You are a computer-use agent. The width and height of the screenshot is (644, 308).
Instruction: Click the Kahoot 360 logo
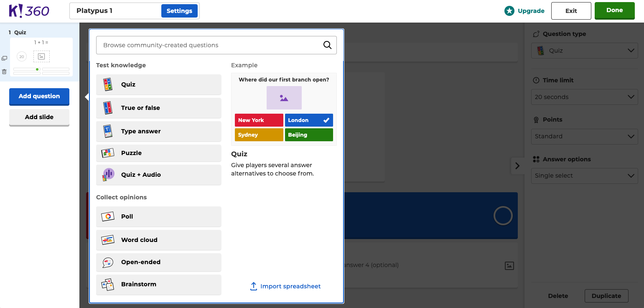[29, 11]
